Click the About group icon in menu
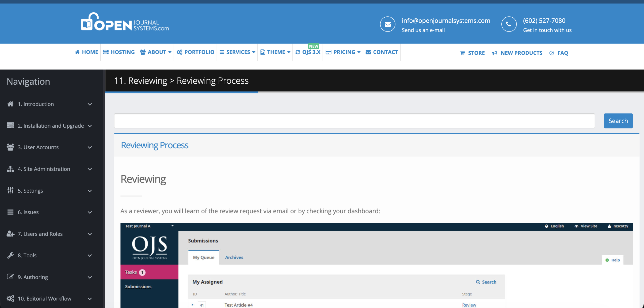 tap(143, 52)
